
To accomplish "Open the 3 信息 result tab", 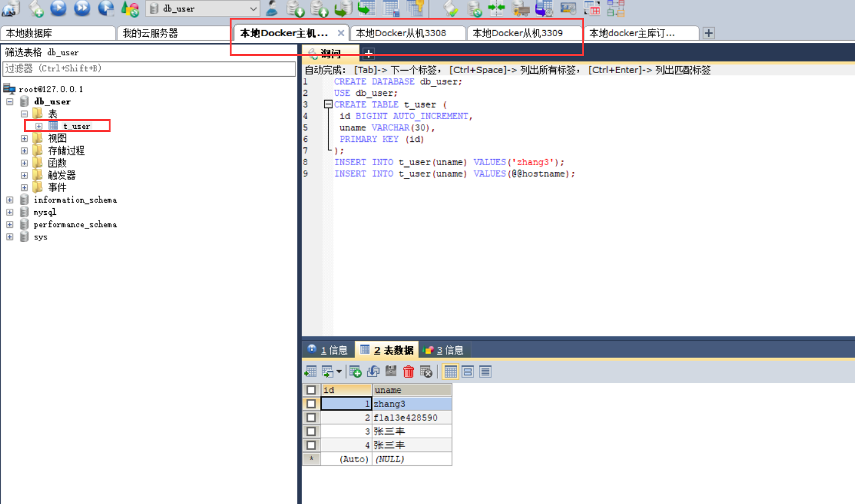I will 444,350.
